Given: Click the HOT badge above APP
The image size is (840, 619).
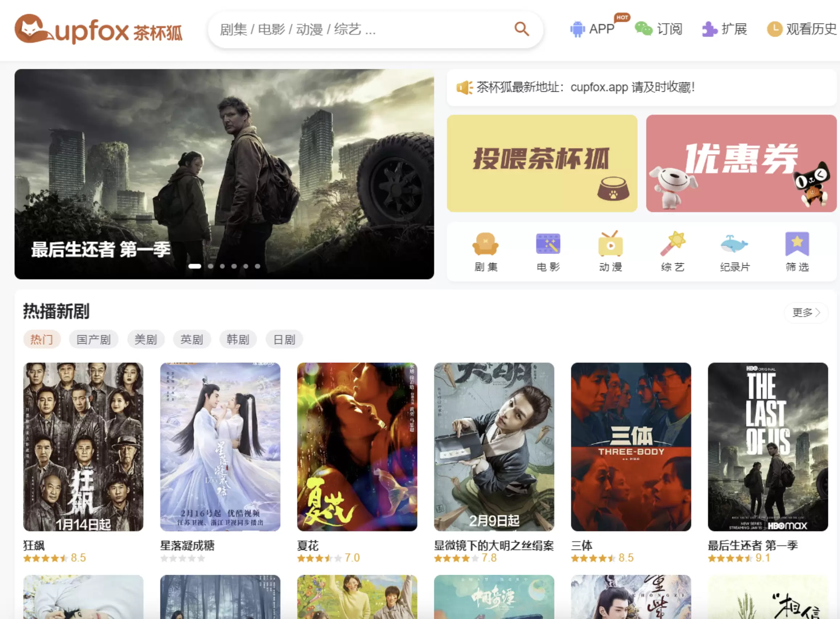Looking at the screenshot, I should pos(622,17).
